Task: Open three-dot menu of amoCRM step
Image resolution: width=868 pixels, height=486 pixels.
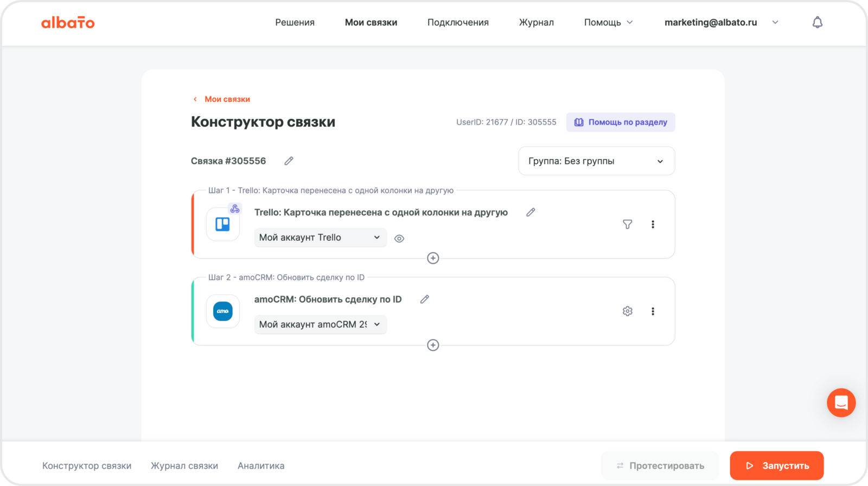Action: pos(653,311)
